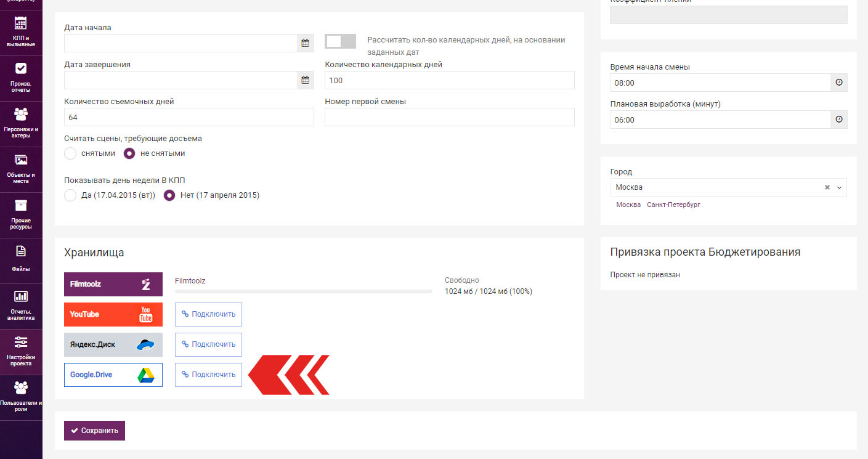Click Привязка проекта Бюджетирования heading
The width and height of the screenshot is (868, 459).
705,252
